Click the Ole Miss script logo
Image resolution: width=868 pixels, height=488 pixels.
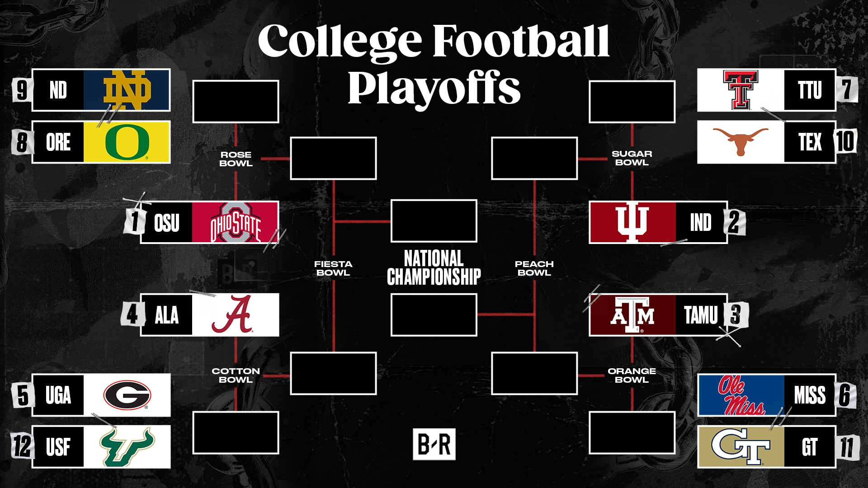point(741,395)
